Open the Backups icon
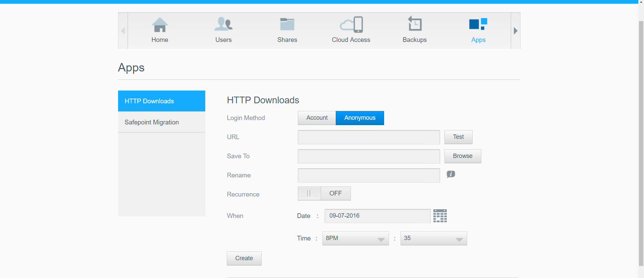This screenshot has width=644, height=278. [x=415, y=24]
